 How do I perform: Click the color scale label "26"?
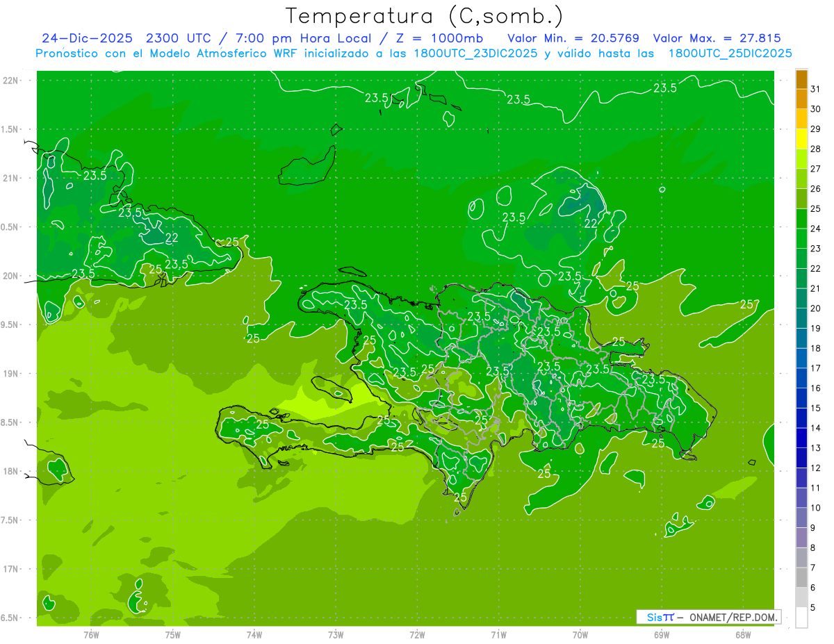pyautogui.click(x=816, y=189)
